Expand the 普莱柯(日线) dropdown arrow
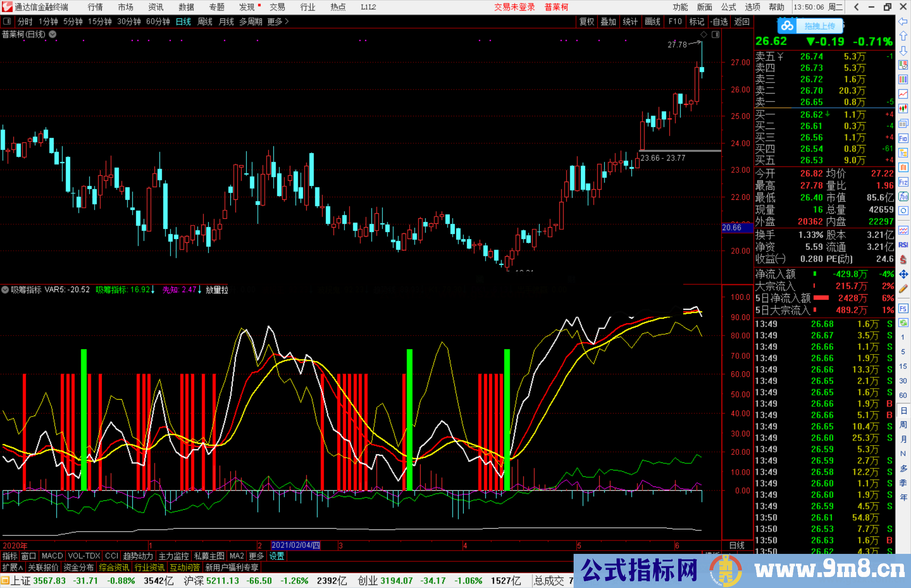Viewport: 911px width, 588px height. click(x=53, y=34)
